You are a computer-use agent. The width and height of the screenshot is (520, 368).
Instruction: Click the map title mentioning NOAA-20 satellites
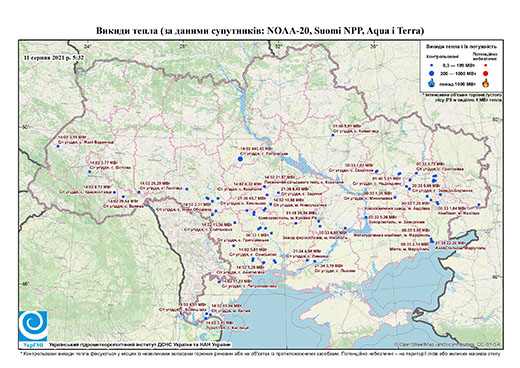[x=260, y=31]
